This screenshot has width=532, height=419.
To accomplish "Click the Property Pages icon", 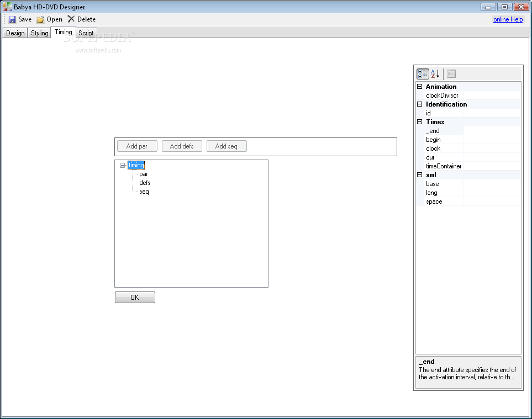I will 451,73.
